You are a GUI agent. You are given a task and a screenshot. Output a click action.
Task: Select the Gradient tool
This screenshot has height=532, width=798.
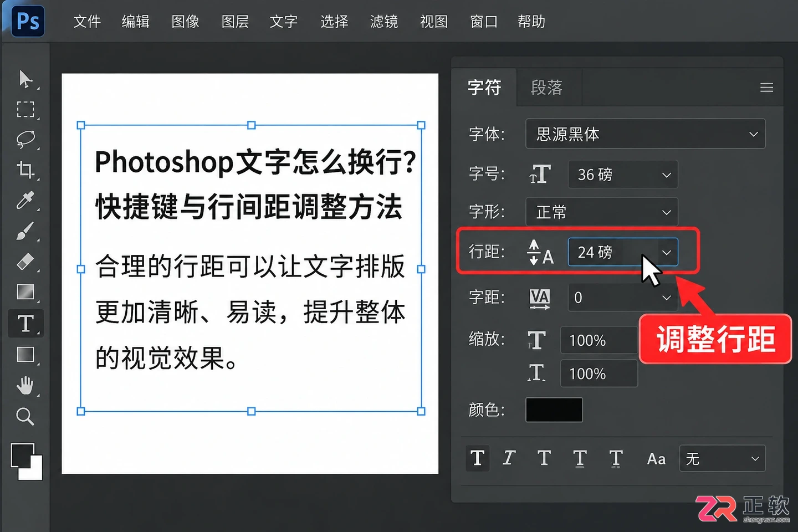click(x=25, y=291)
